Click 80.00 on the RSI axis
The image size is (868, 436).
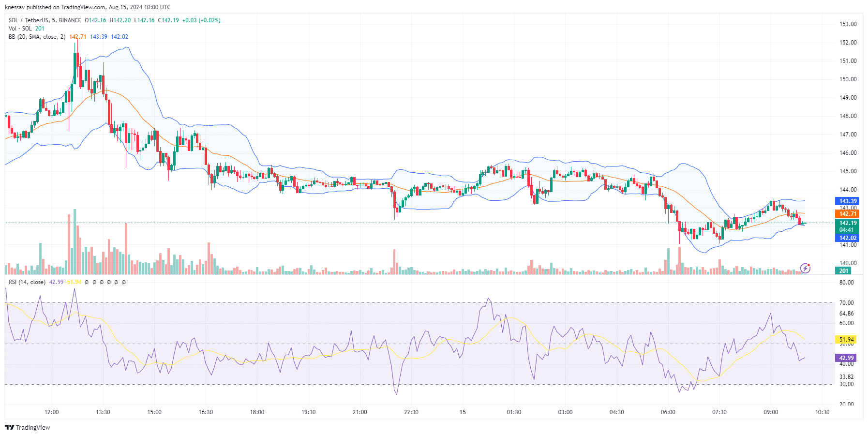click(846, 283)
